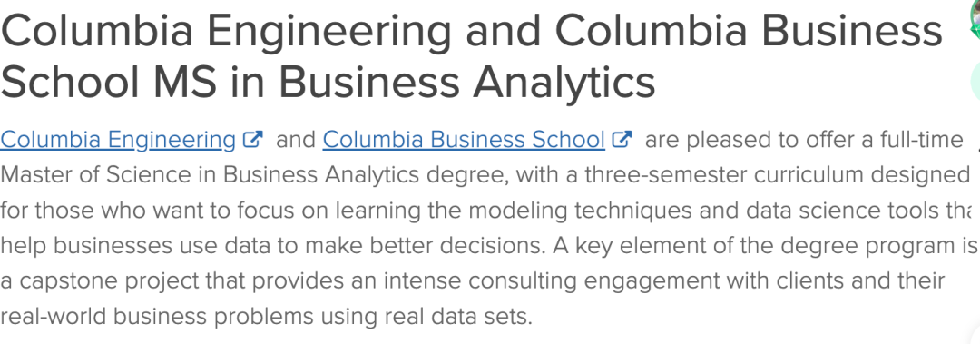
Task: Open the Columbia Business School link
Action: click(464, 140)
